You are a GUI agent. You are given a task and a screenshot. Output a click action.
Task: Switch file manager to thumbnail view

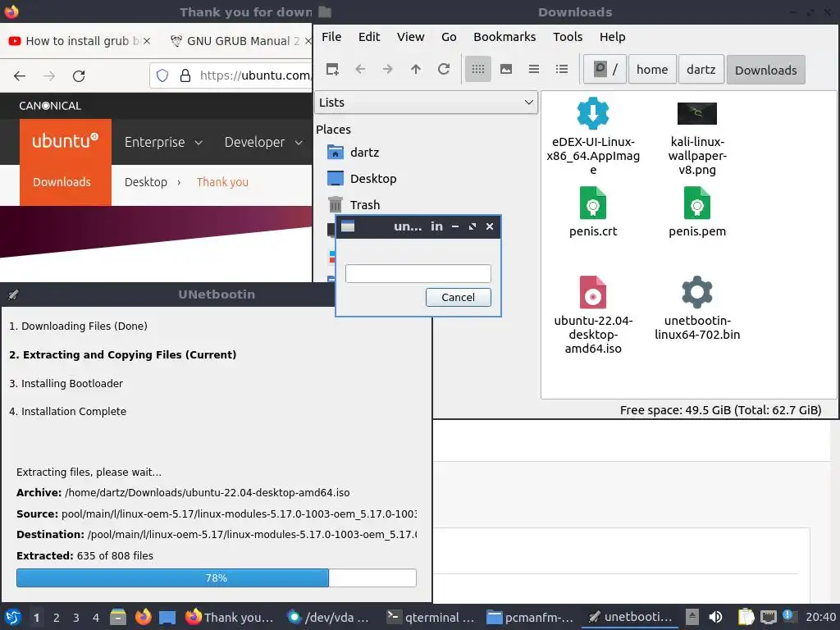click(505, 69)
